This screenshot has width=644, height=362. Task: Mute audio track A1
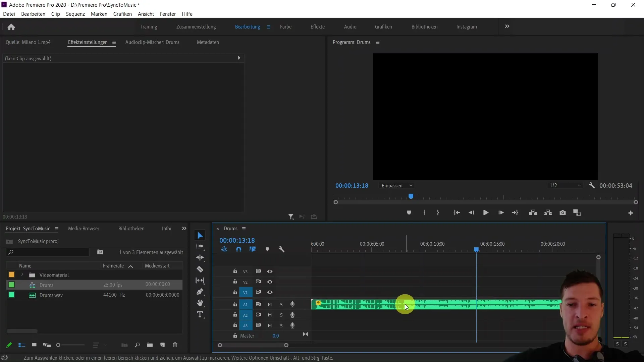pos(270,305)
